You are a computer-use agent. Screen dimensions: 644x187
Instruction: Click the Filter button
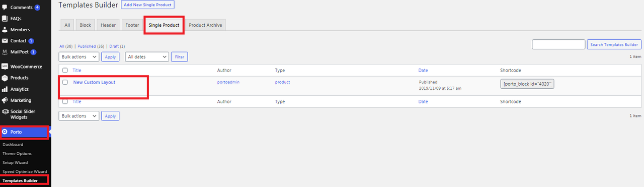(180, 57)
